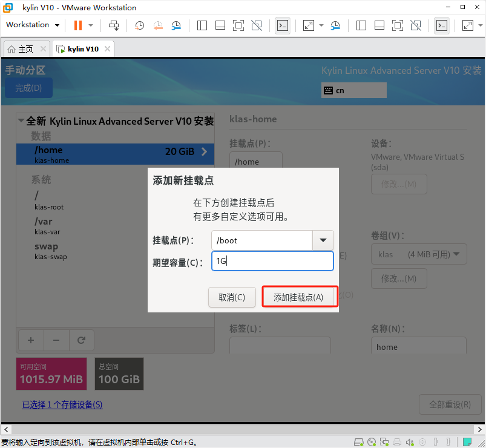The height and width of the screenshot is (448, 486).
Task: Close the 主页 tab with its X
Action: 43,49
